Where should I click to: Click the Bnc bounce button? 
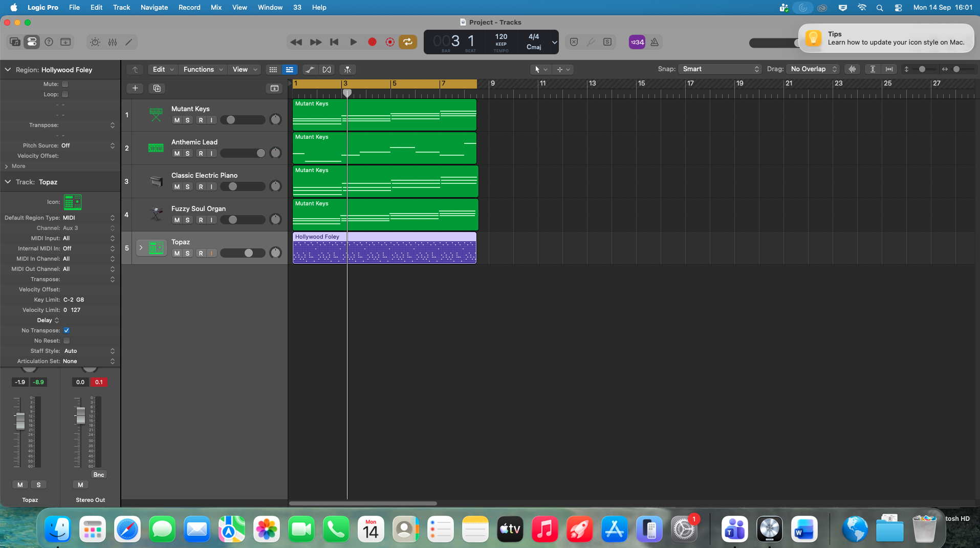coord(99,475)
